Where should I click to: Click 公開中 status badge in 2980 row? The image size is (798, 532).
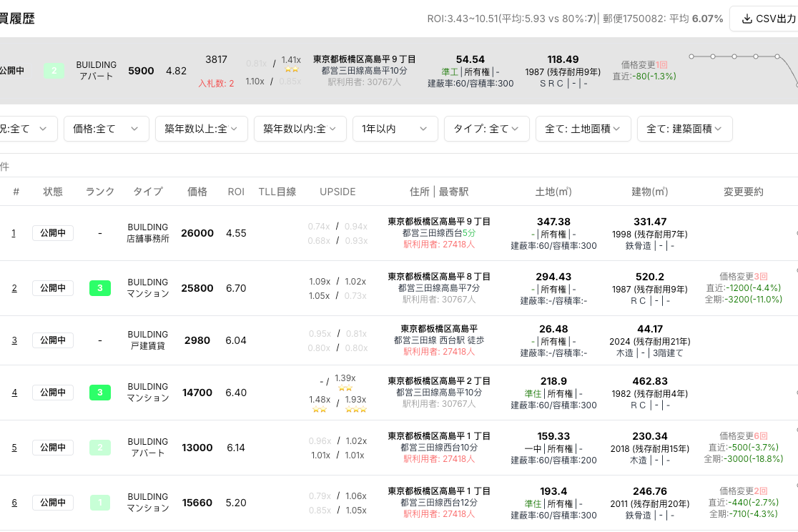point(53,340)
